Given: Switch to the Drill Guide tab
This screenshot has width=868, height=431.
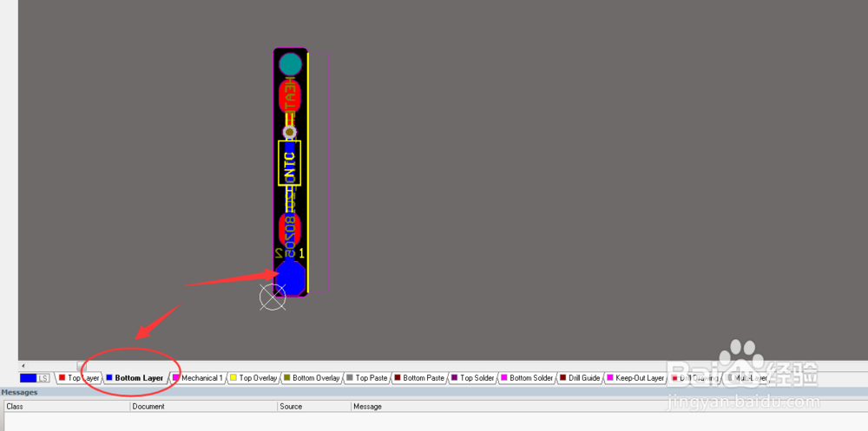Looking at the screenshot, I should click(580, 378).
